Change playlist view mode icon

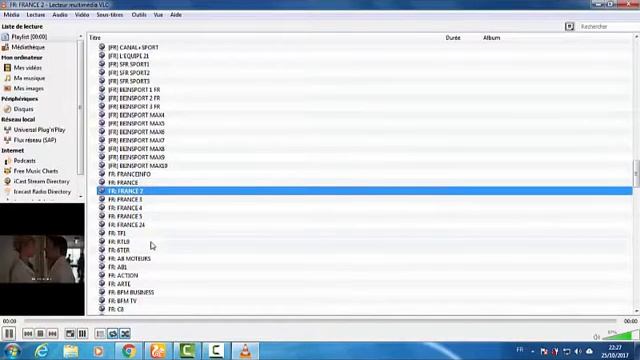pos(569,27)
